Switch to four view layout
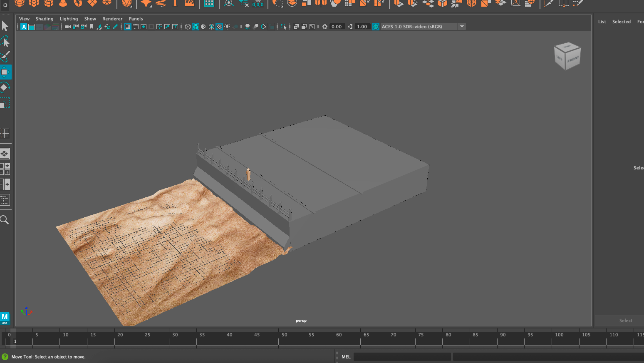The height and width of the screenshot is (363, 644). pos(5,169)
